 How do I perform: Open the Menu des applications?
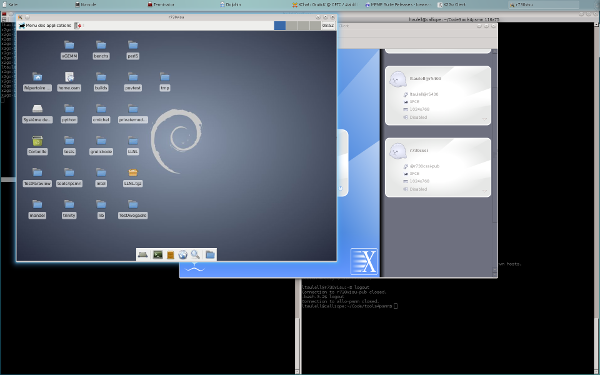[45, 26]
